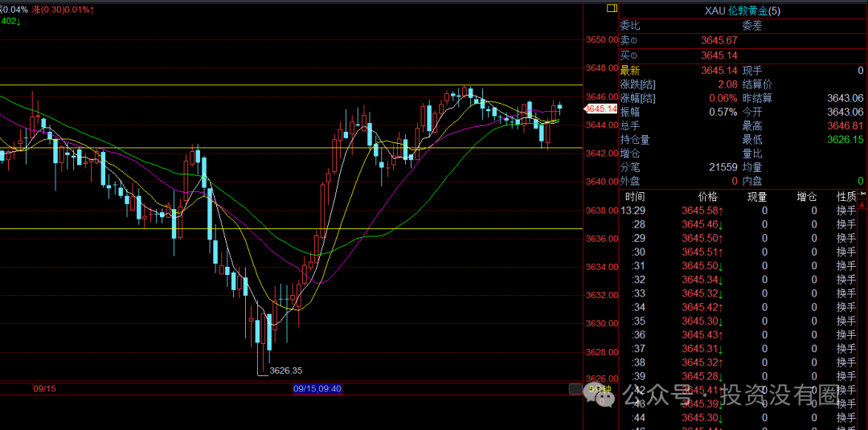Click the current price tag 3645.14 on the axis

pyautogui.click(x=601, y=109)
